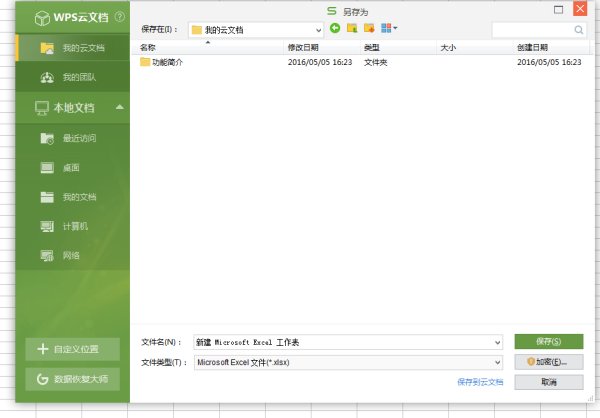Screen dimensions: 600x418
Task: Select 我的云文档 in the sidebar
Action: [x=73, y=48]
